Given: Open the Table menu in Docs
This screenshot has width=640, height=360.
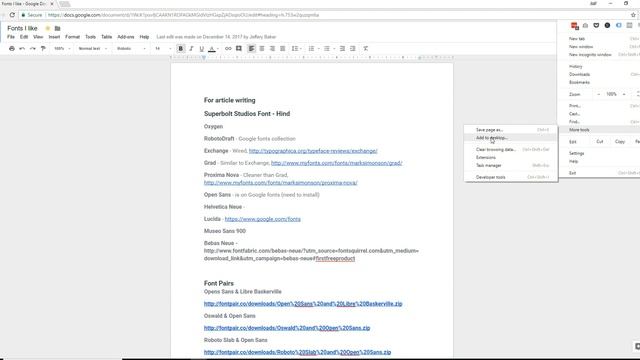Looking at the screenshot, I should [x=107, y=37].
